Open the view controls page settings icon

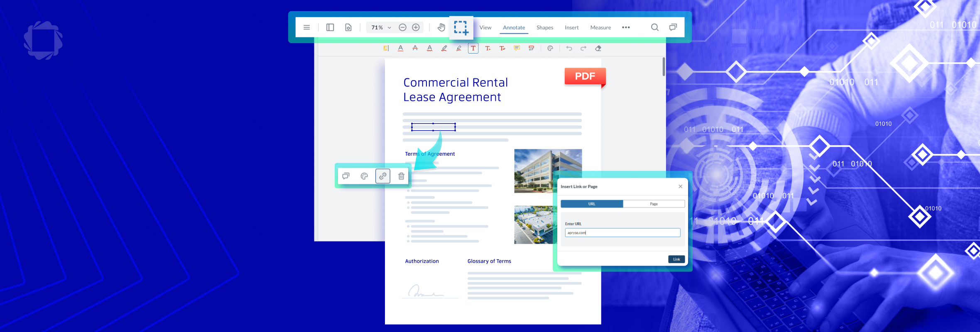pos(348,27)
